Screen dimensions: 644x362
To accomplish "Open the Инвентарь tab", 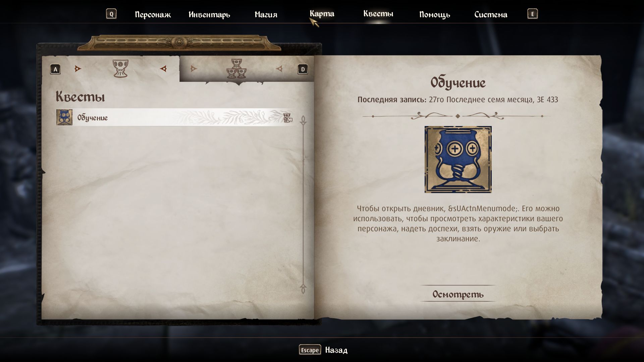I will (209, 14).
